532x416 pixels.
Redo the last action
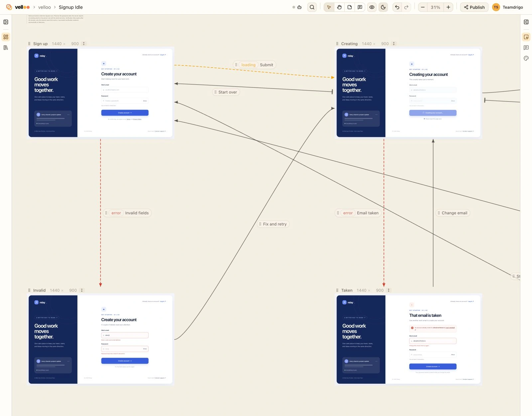tap(406, 7)
